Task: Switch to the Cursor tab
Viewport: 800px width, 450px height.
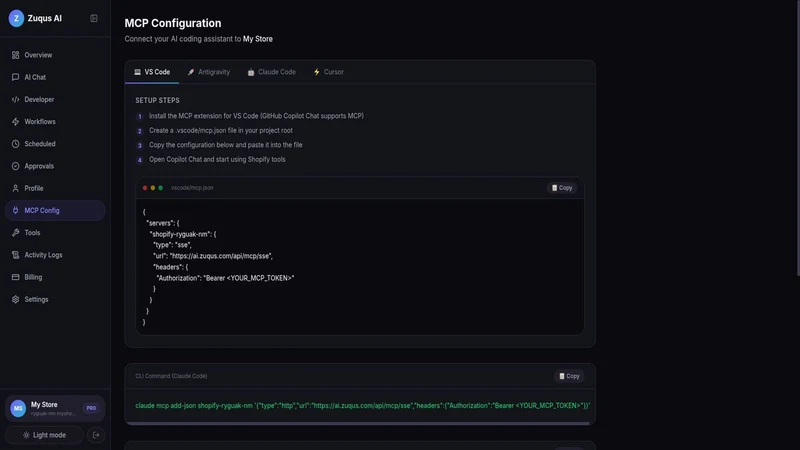Action: point(329,72)
